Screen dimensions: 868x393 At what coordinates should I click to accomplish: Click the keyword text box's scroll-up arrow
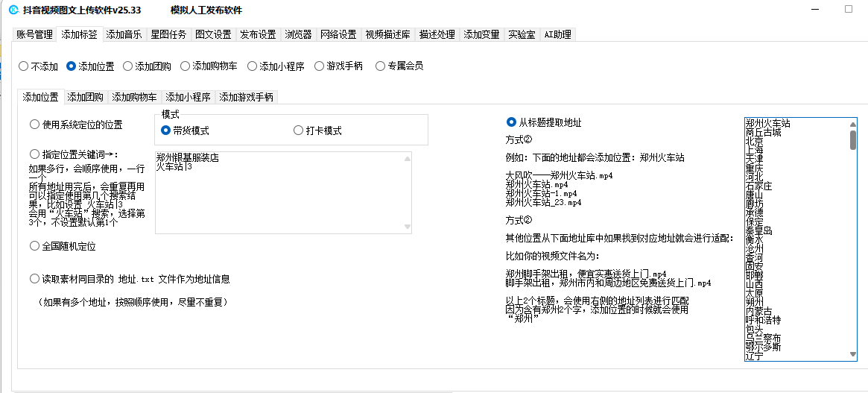tap(407, 158)
